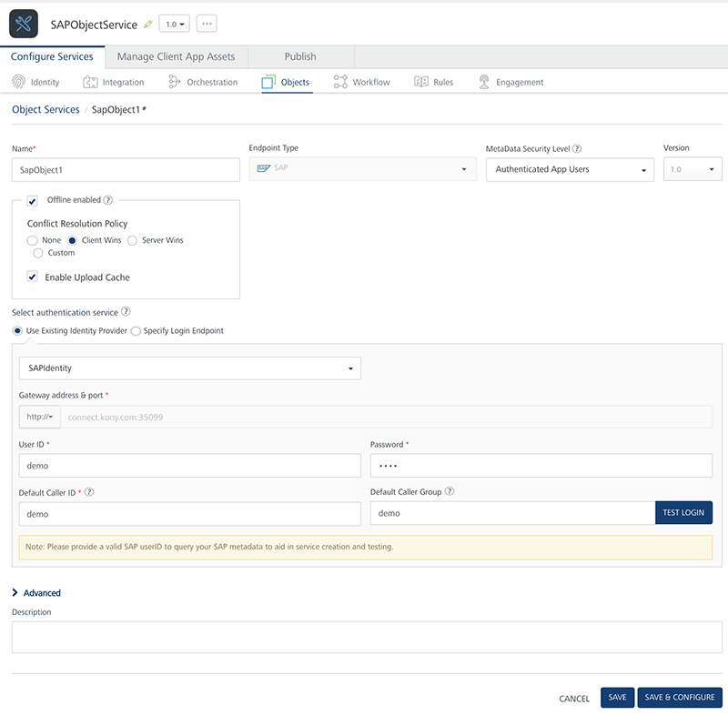This screenshot has height=725, width=728.
Task: Edit service name with pencil icon
Action: tap(148, 25)
